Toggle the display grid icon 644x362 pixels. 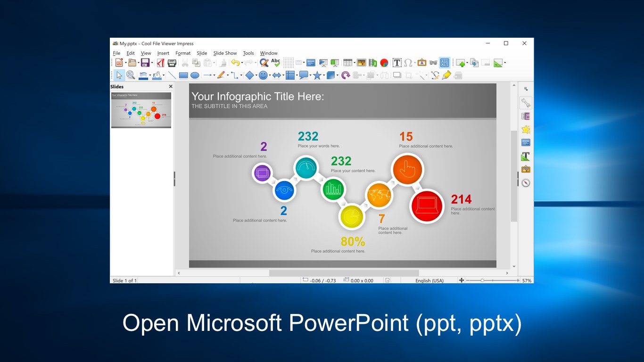click(289, 62)
